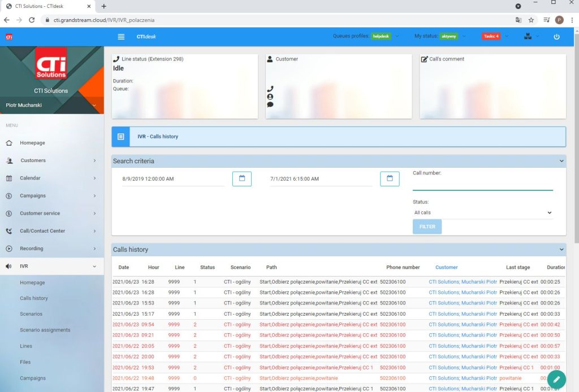Click the network structure icon in header

tap(528, 37)
